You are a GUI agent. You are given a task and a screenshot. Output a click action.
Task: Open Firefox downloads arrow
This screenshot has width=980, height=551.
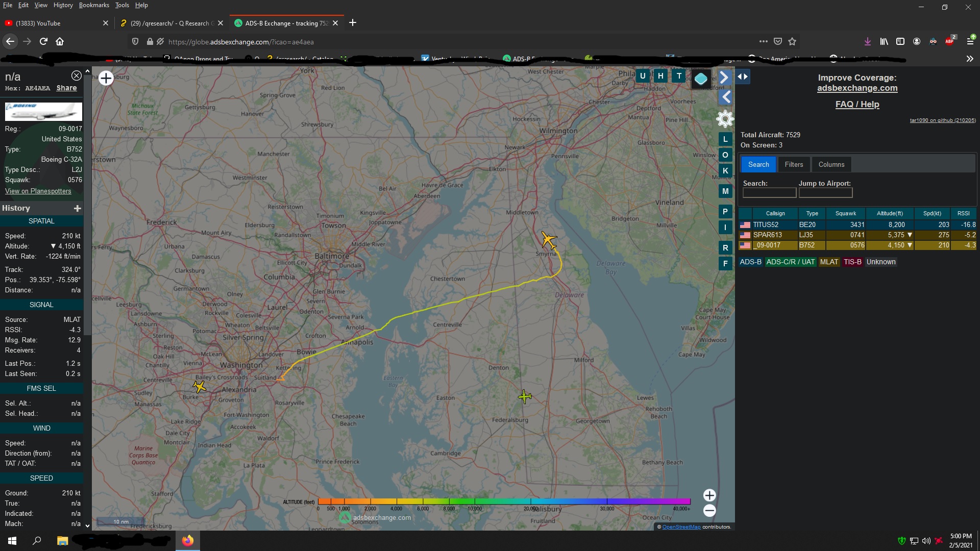[x=867, y=41]
